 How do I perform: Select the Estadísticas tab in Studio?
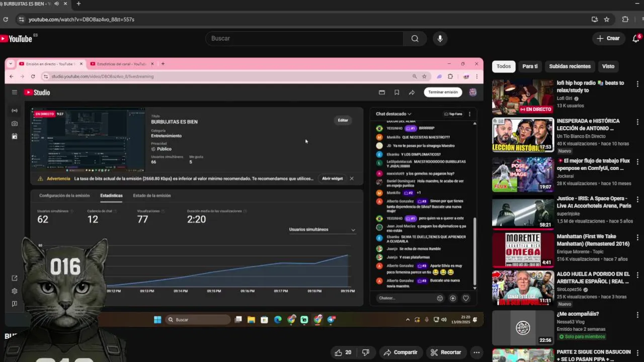tap(111, 196)
